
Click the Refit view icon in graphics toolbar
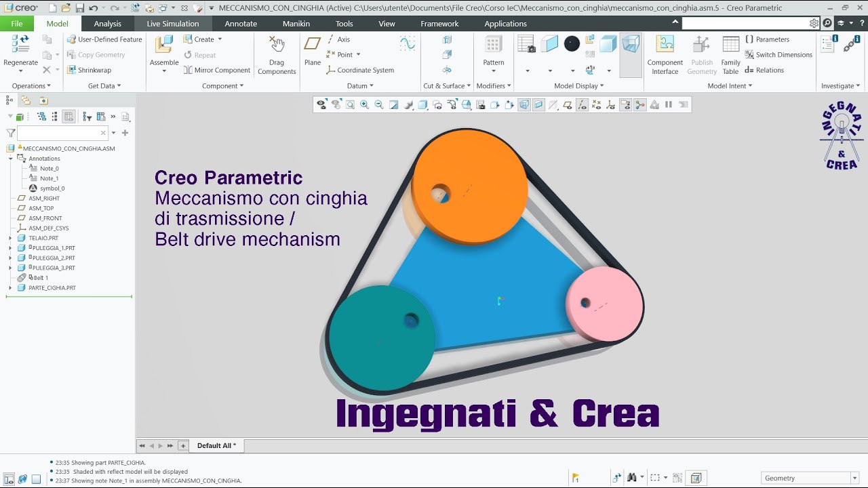[x=350, y=104]
